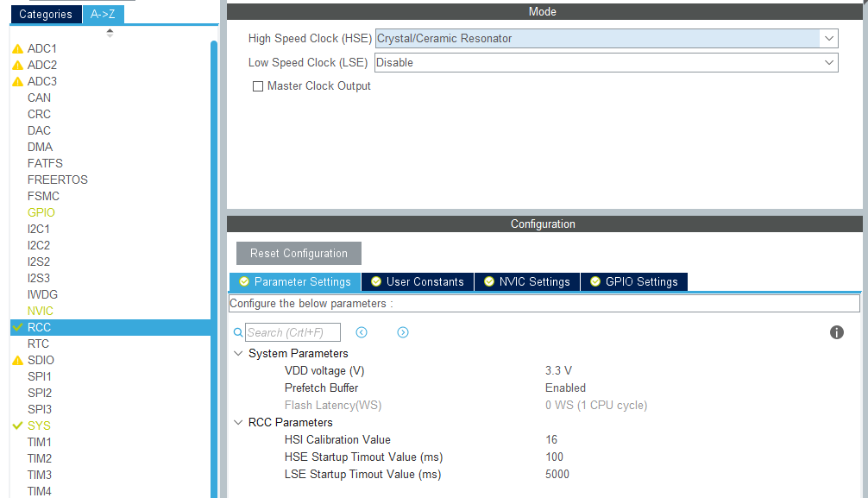Select I2C2 in the peripheral list
This screenshot has height=498, width=868.
(39, 245)
